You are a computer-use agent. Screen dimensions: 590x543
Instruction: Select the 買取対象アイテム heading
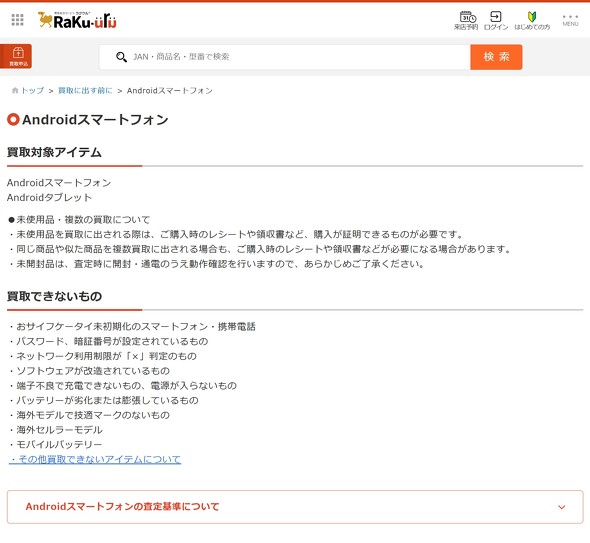point(54,152)
